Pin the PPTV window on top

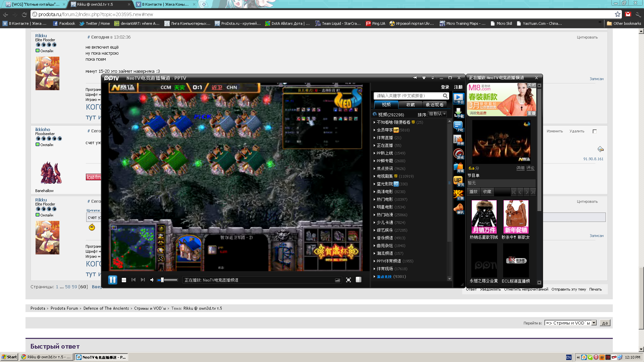tap(415, 78)
